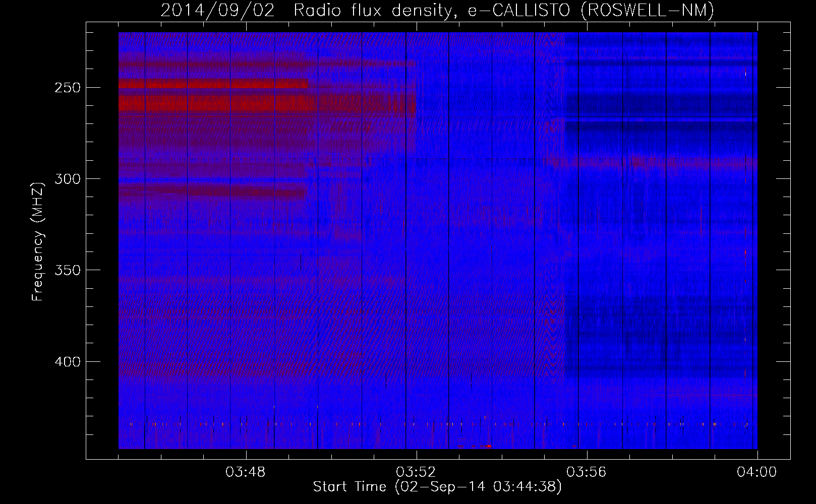The height and width of the screenshot is (504, 816).
Task: Click the 250 frequency tick label
Action: pyautogui.click(x=68, y=88)
